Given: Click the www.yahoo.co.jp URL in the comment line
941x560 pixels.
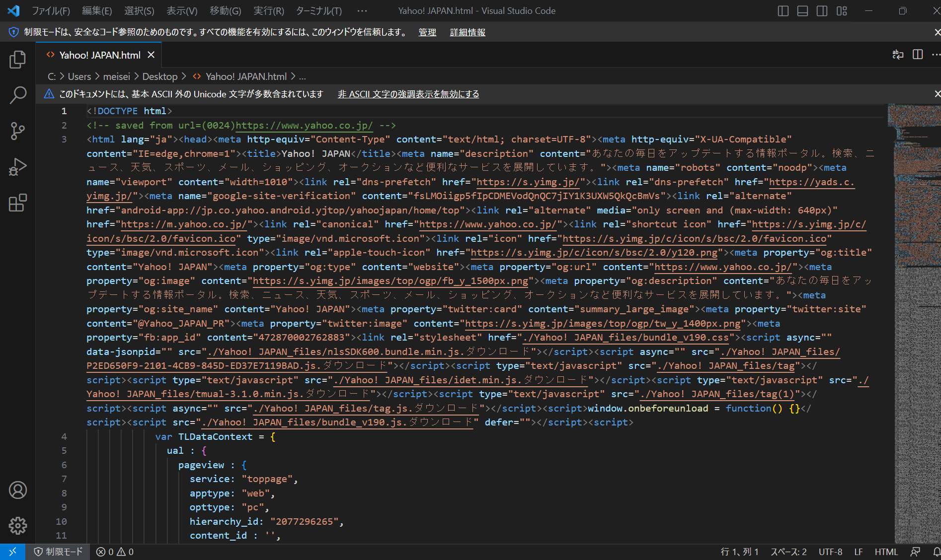Looking at the screenshot, I should click(x=304, y=125).
